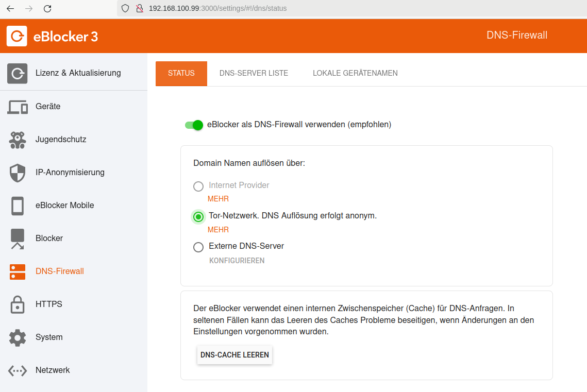Click the Blocker icon in sidebar

tap(17, 238)
